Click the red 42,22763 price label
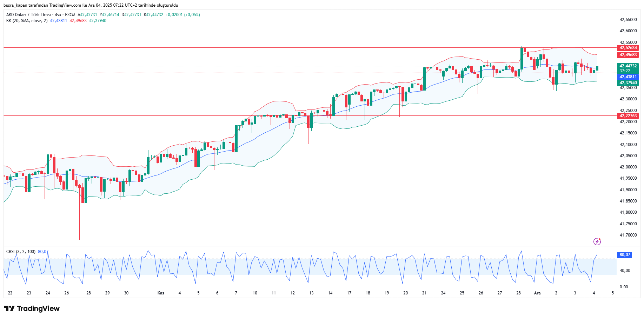Image resolution: width=644 pixels, height=319 pixels. pyautogui.click(x=628, y=116)
